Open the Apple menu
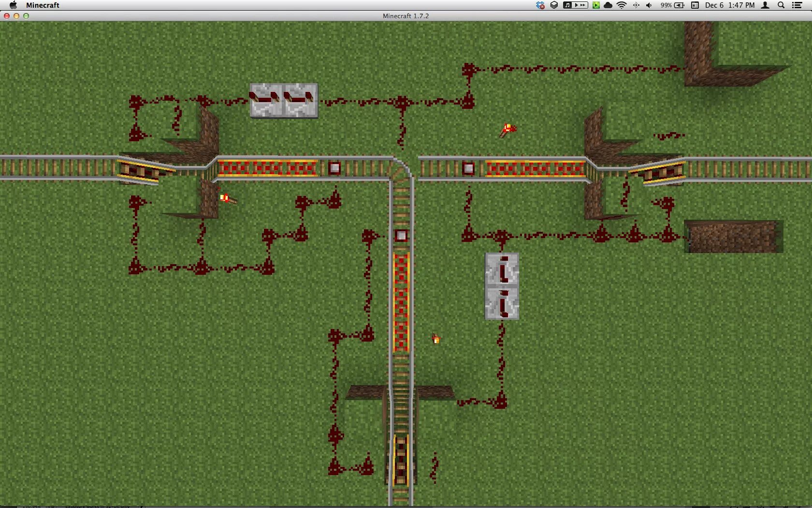Viewport: 812px width, 508px height. 13,5
